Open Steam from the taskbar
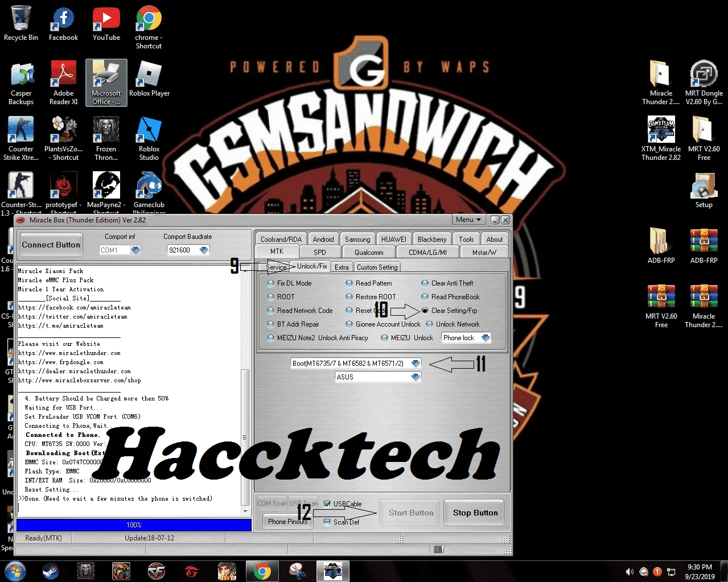 [x=51, y=571]
